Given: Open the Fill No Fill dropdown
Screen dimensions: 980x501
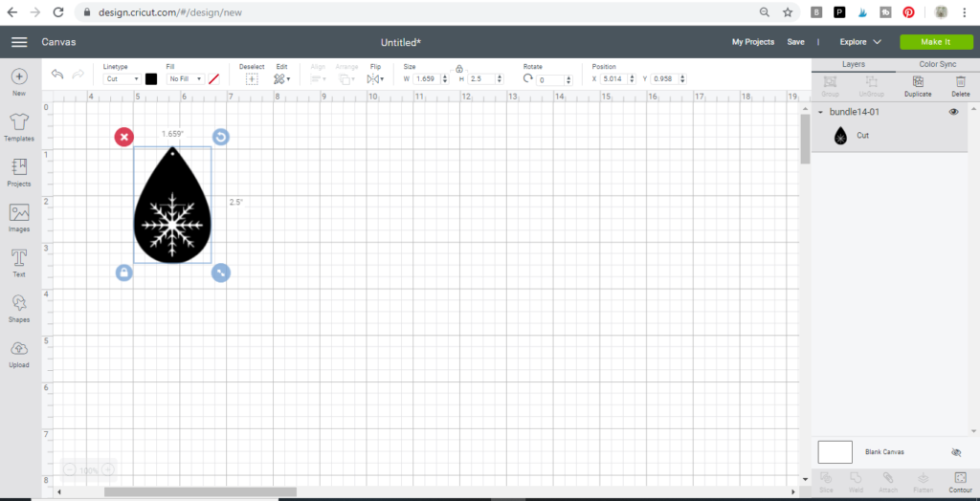Looking at the screenshot, I should point(185,79).
